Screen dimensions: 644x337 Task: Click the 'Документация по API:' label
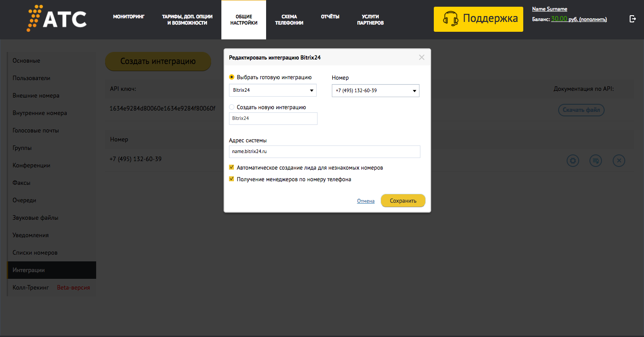(584, 89)
